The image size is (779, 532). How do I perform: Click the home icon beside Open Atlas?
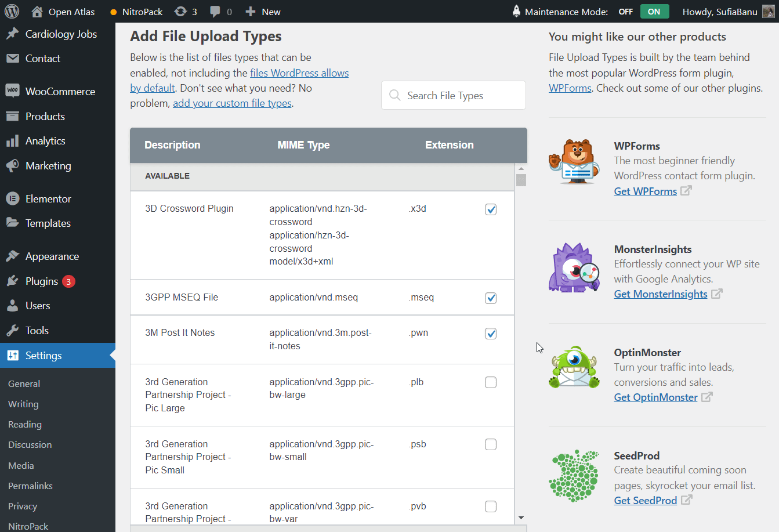click(x=37, y=12)
